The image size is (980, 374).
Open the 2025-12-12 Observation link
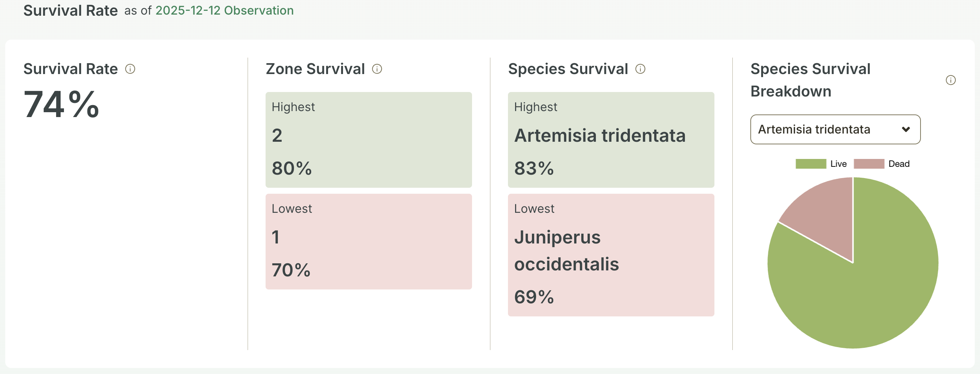tap(224, 10)
